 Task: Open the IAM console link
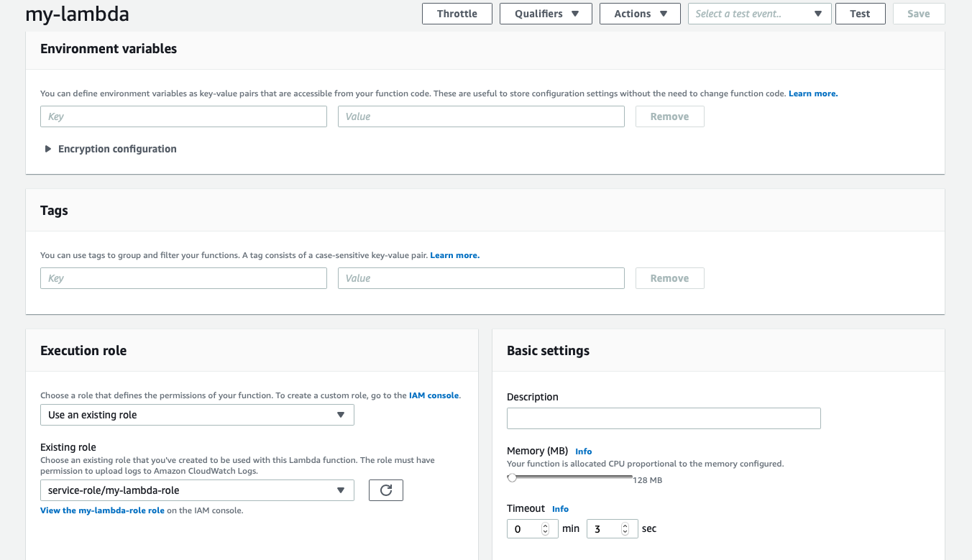(434, 395)
